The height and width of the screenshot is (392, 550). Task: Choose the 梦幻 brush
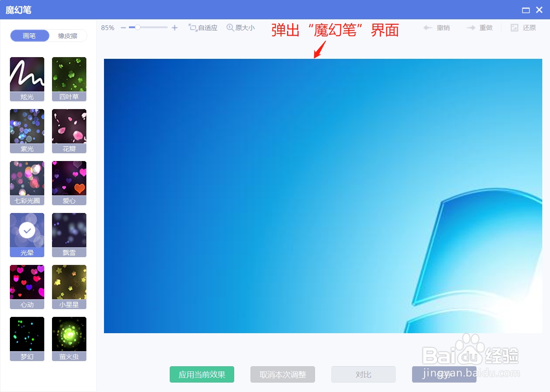27,339
